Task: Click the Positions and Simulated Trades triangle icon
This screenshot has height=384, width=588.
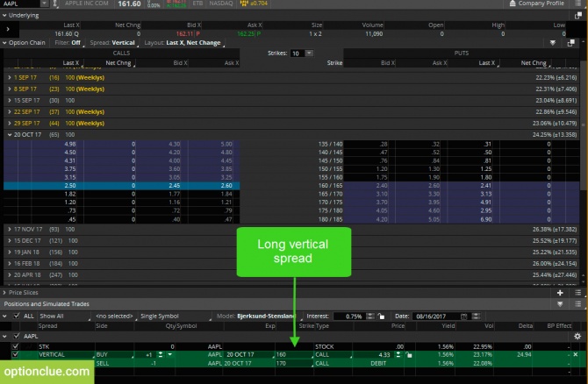Action: tap(560, 304)
